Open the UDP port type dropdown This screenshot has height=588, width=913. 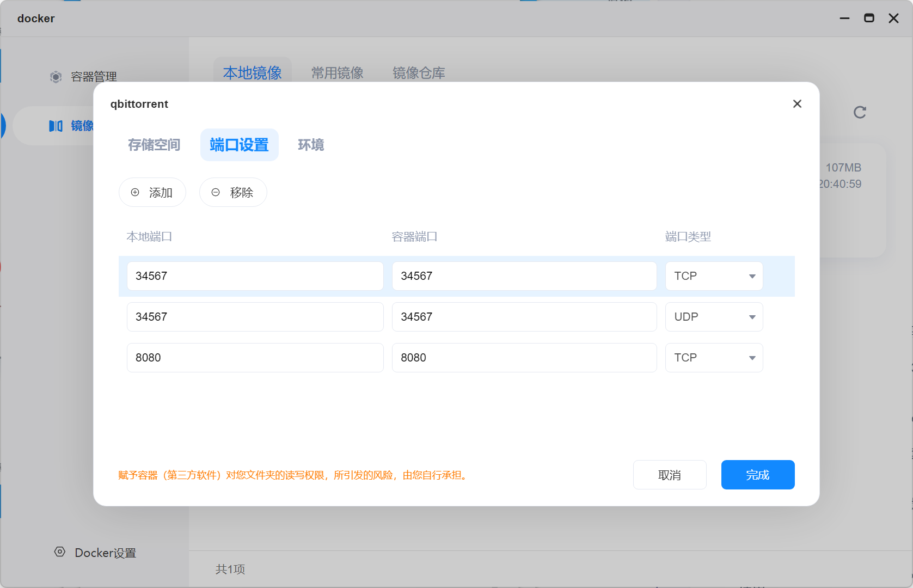point(714,317)
